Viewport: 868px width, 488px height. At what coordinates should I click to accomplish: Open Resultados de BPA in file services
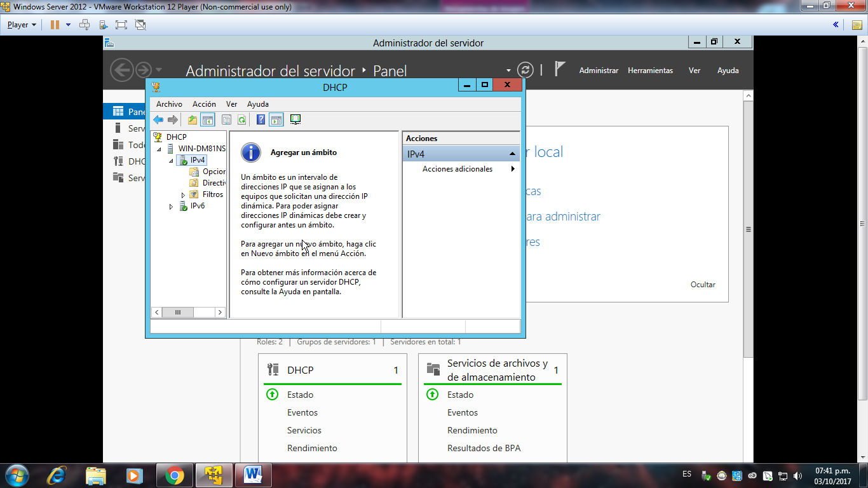[x=484, y=448]
